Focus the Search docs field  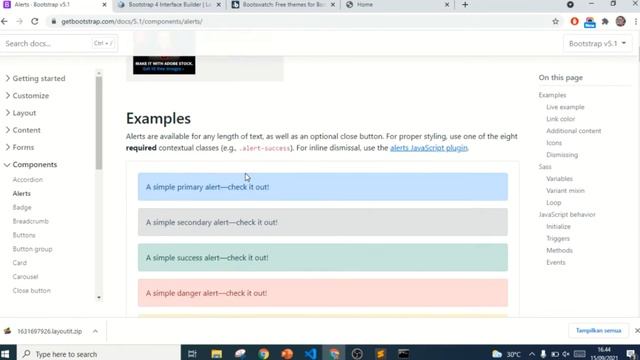59,43
